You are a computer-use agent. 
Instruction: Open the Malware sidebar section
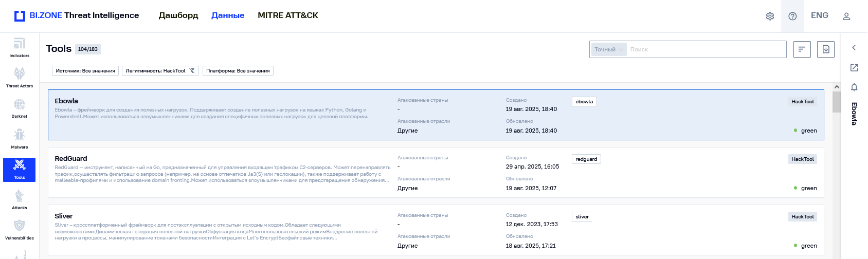click(19, 139)
